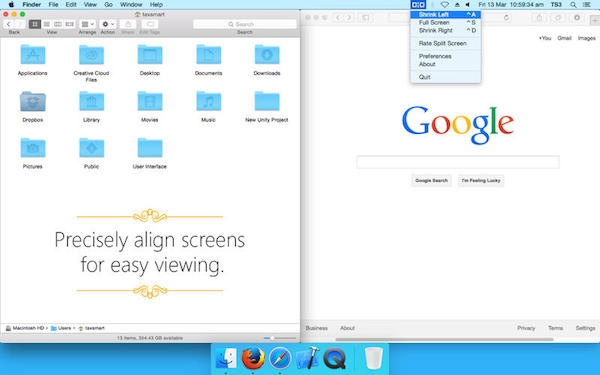Open the Go menu in menu bar

109,5
